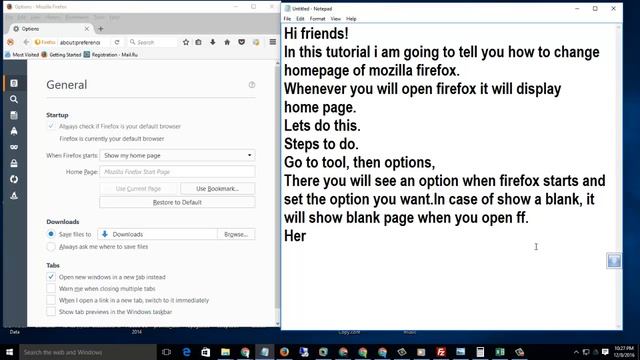640x360 pixels.
Task: Open the Action Center notification icon
Action: point(605,352)
